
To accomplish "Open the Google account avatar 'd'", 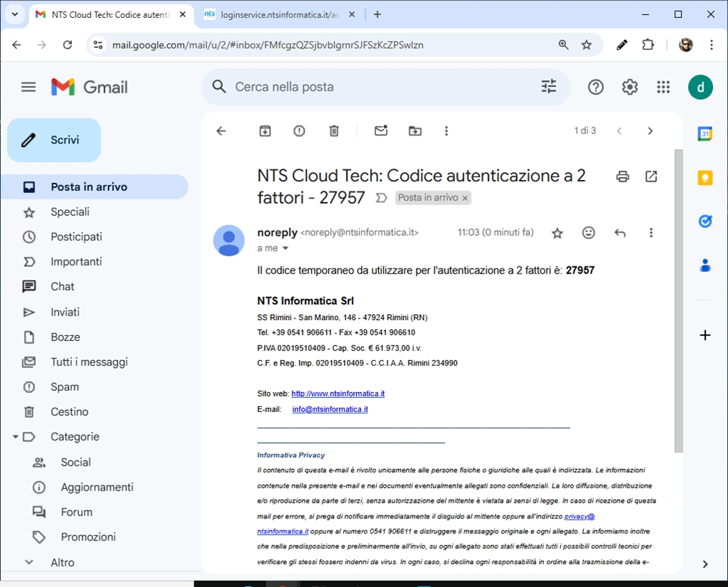I will 700,87.
